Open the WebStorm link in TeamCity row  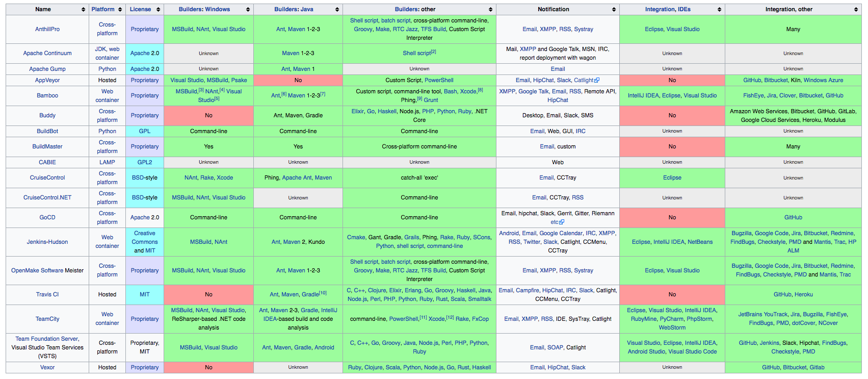pos(672,327)
